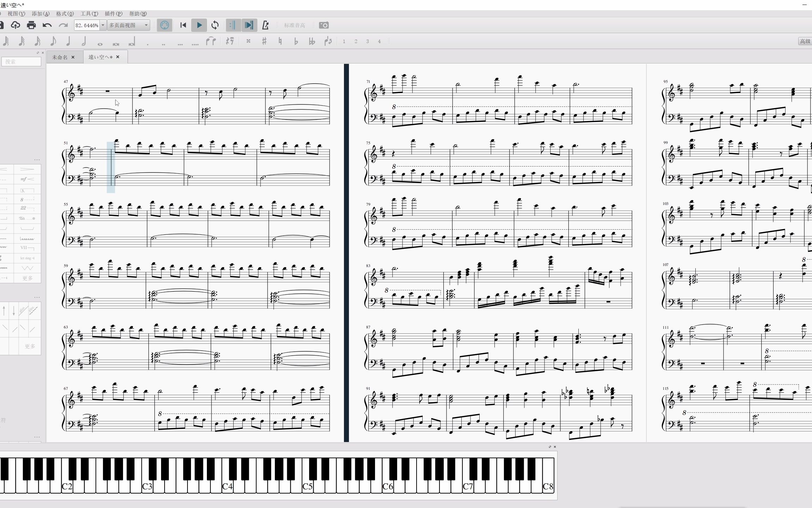Click the double augmentation dot
The width and height of the screenshot is (812, 508).
(x=164, y=44)
